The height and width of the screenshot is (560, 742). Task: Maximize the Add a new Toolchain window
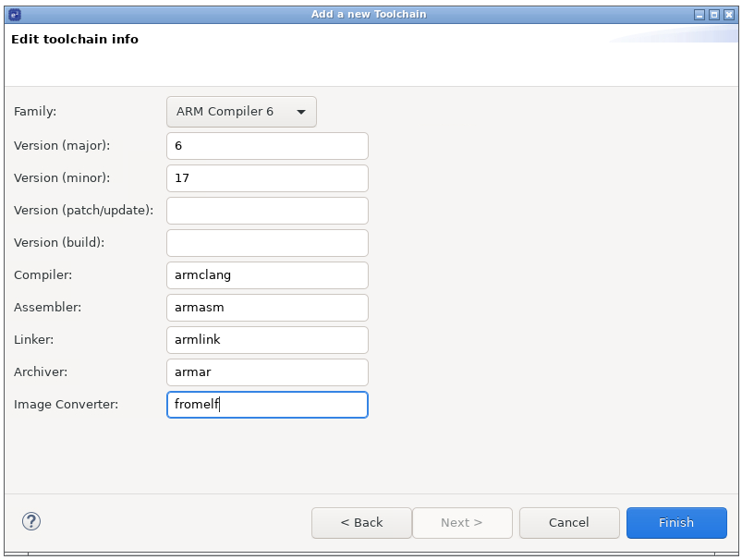click(x=714, y=15)
